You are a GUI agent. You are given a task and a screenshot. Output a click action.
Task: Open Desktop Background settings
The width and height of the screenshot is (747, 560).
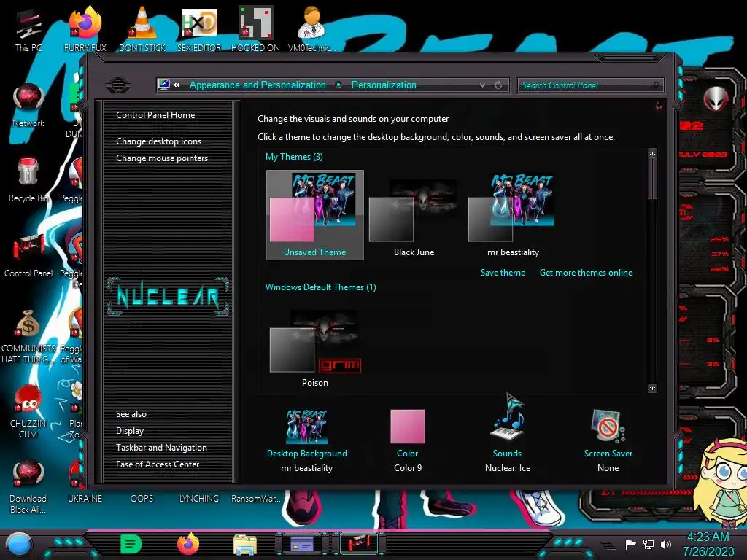[x=307, y=440]
